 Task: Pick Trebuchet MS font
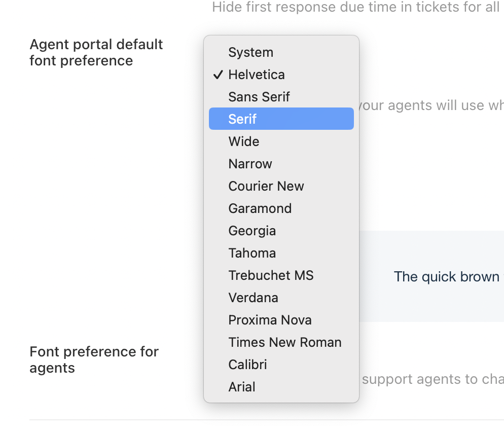271,275
